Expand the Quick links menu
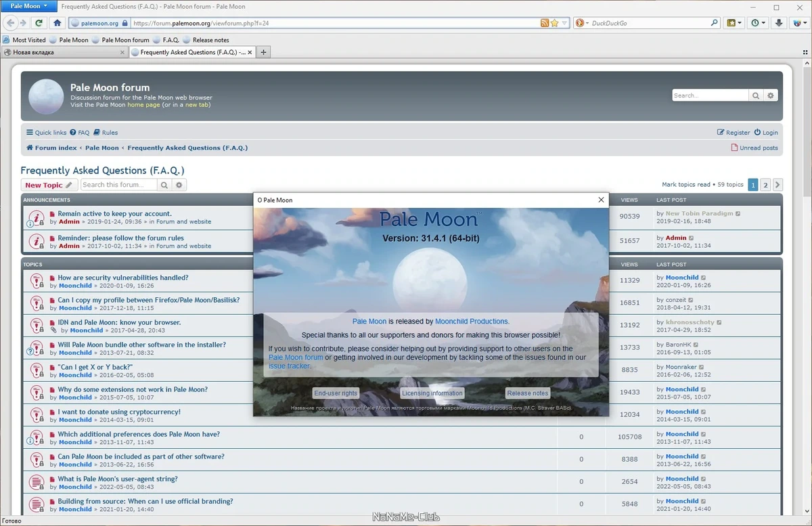 tap(46, 133)
